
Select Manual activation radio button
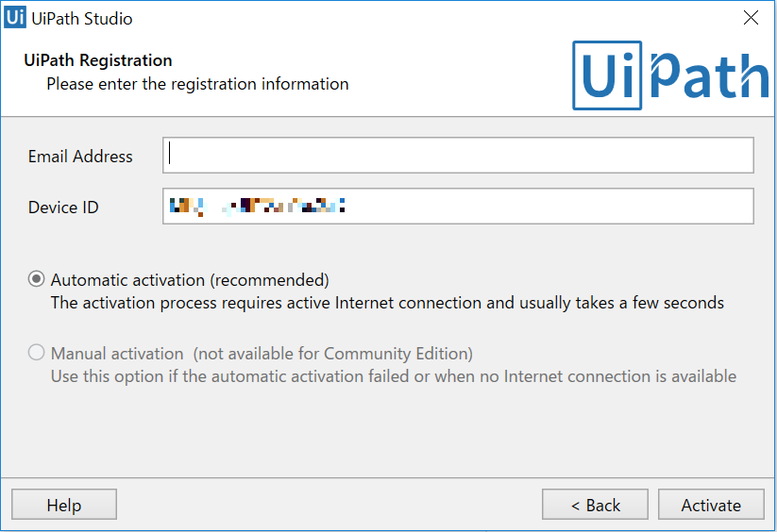[x=36, y=353]
